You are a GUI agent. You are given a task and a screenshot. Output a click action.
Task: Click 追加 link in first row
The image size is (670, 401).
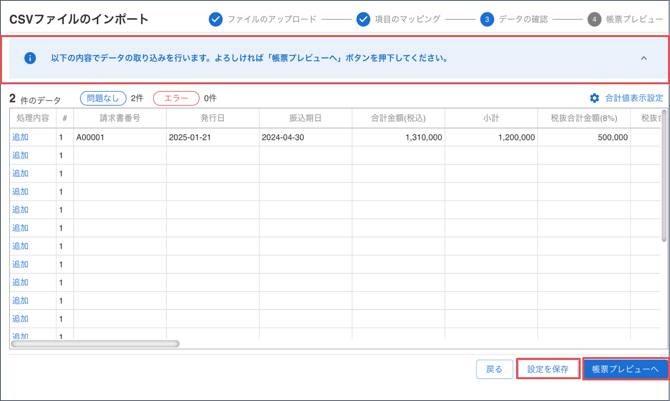20,137
